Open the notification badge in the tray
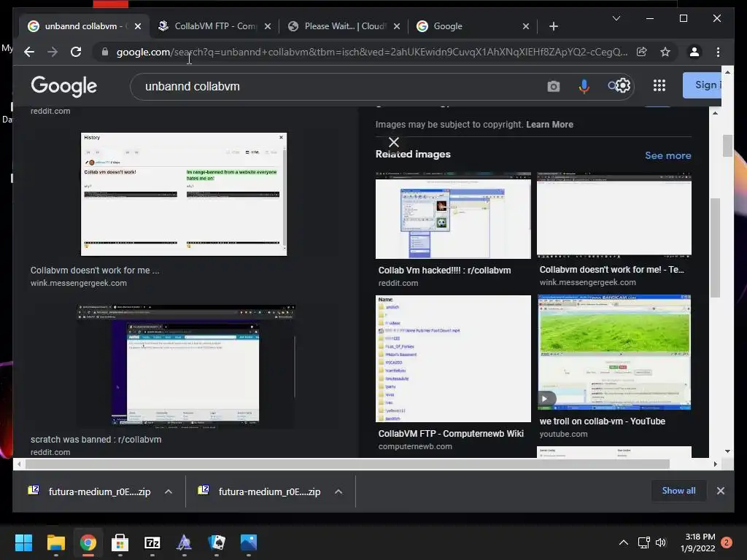 (727, 542)
